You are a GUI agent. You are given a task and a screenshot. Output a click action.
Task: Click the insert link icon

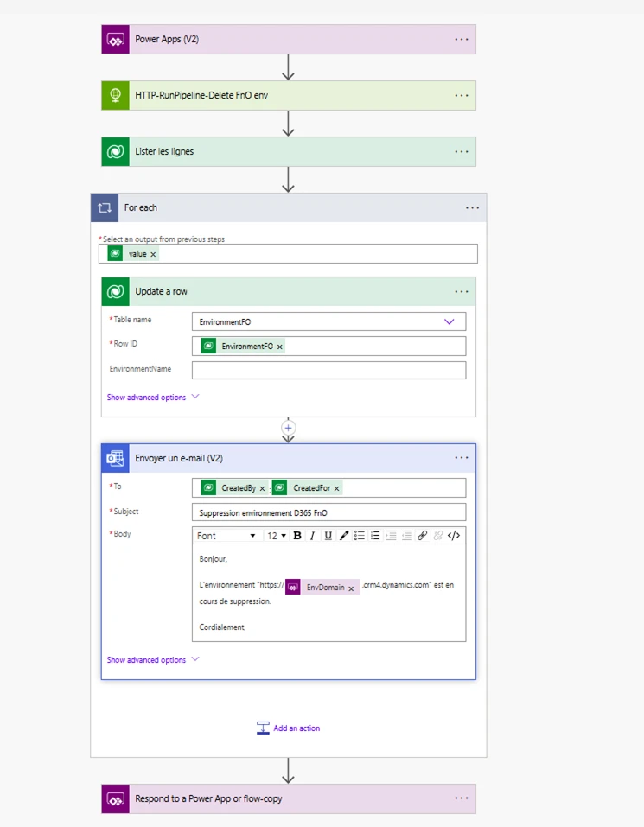(422, 536)
